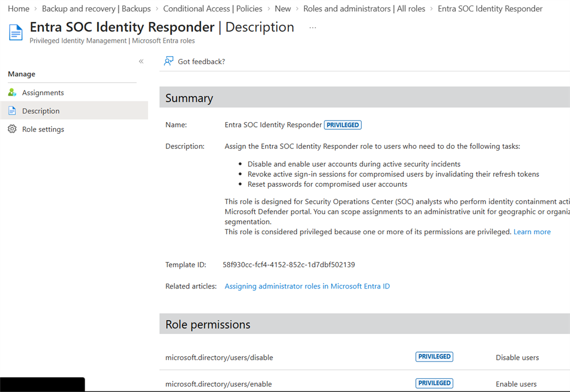Click 'Reset passwords for compromised user accounts' bullet
This screenshot has height=392, width=570.
[327, 184]
